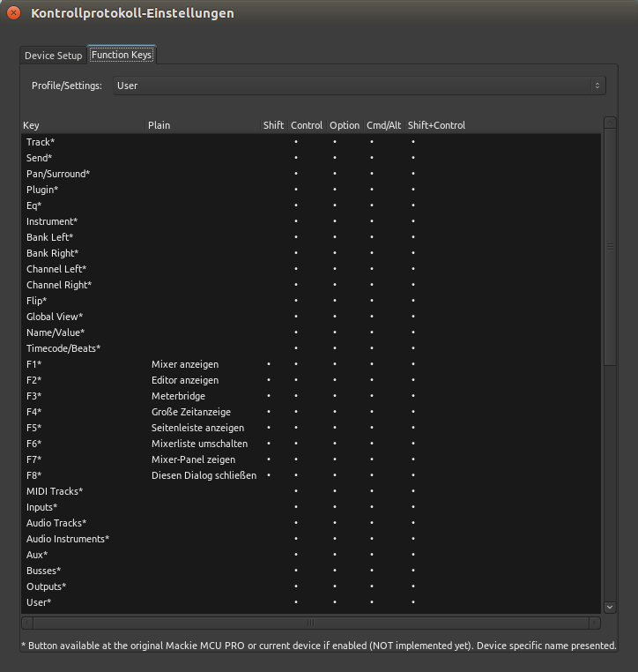Select the Bank Right* row
The width and height of the screenshot is (638, 672).
click(x=311, y=253)
